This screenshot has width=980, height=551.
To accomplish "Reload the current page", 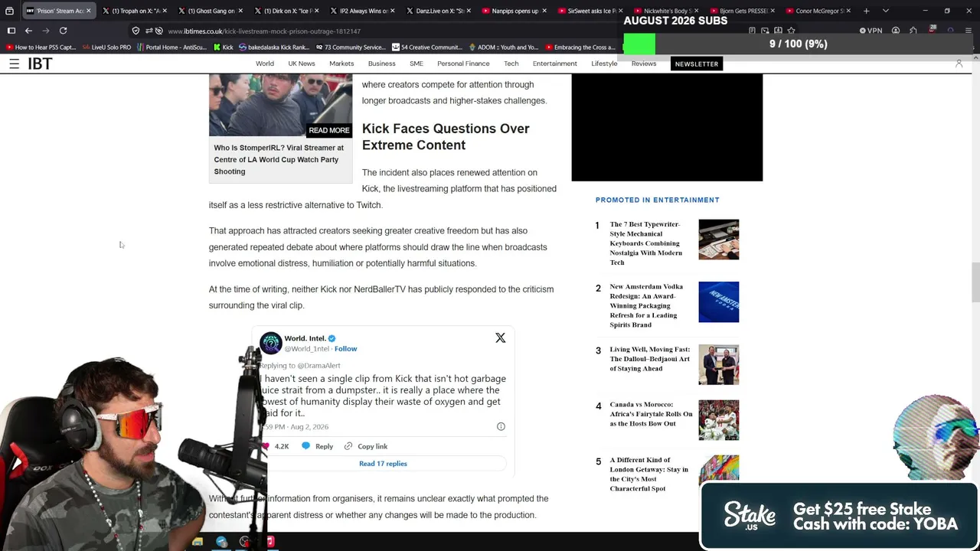I will tap(64, 31).
